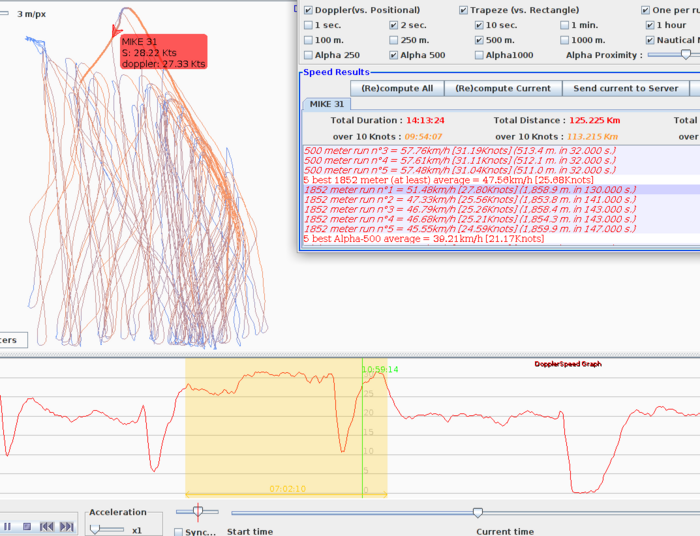Screen dimensions: 700x536
Task: Click the (Re)compute Current button
Action: pos(503,88)
